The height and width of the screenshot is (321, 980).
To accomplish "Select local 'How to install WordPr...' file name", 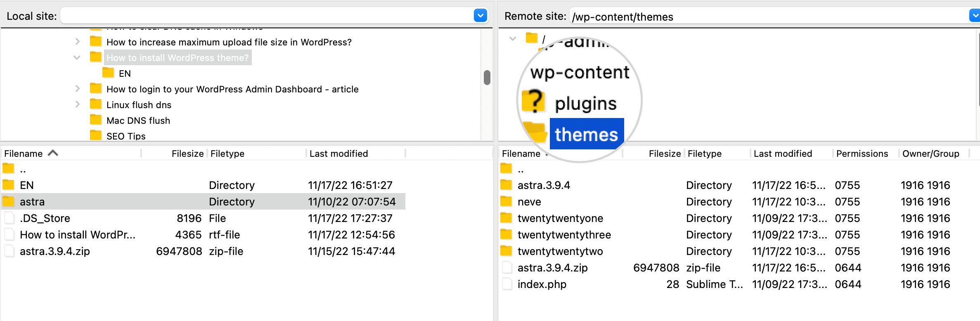I will tap(78, 235).
